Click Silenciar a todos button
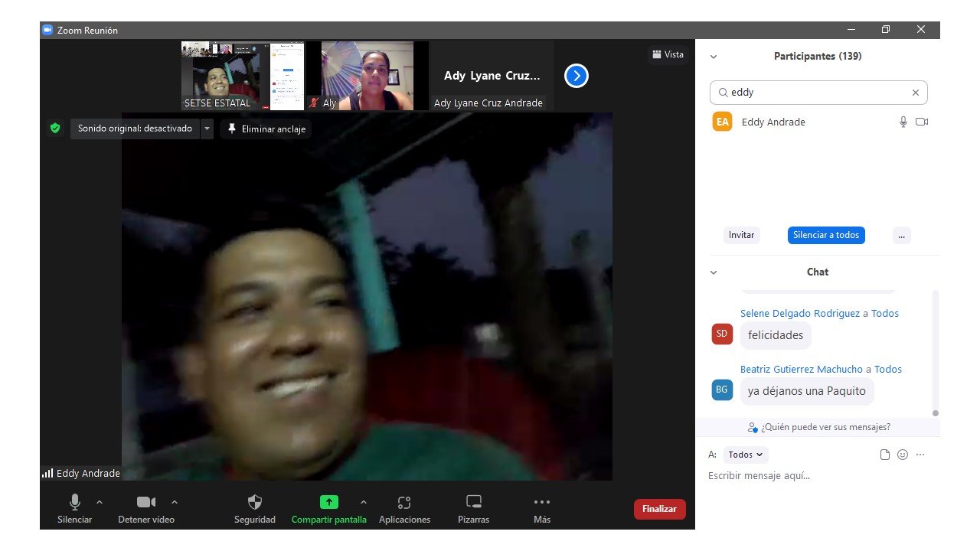 (x=826, y=235)
